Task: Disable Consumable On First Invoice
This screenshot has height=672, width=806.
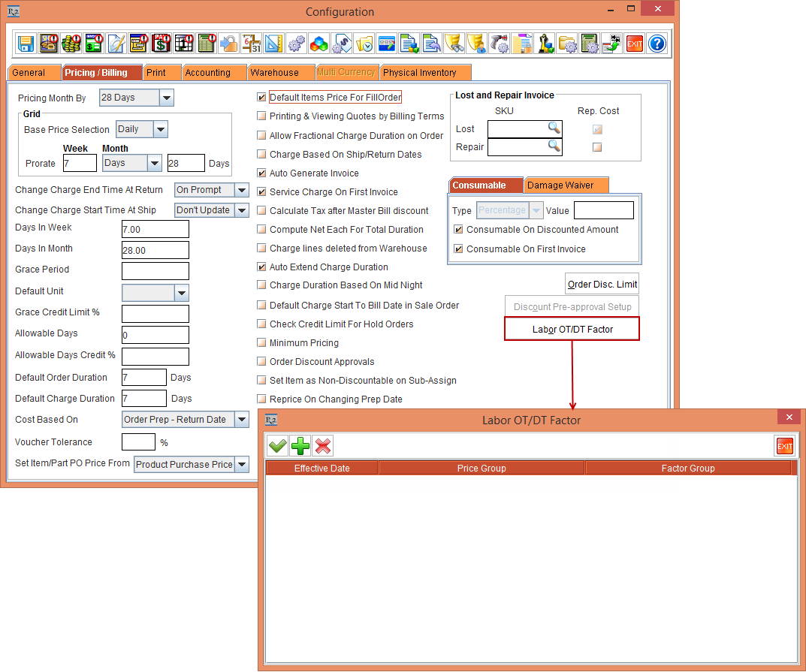Action: (x=458, y=249)
